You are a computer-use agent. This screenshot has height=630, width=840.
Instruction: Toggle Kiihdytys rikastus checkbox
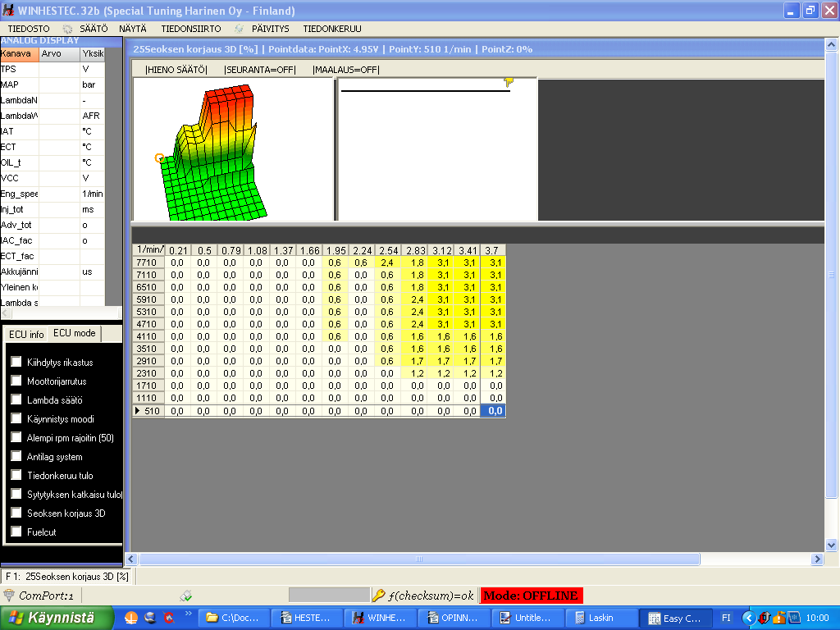pos(16,362)
